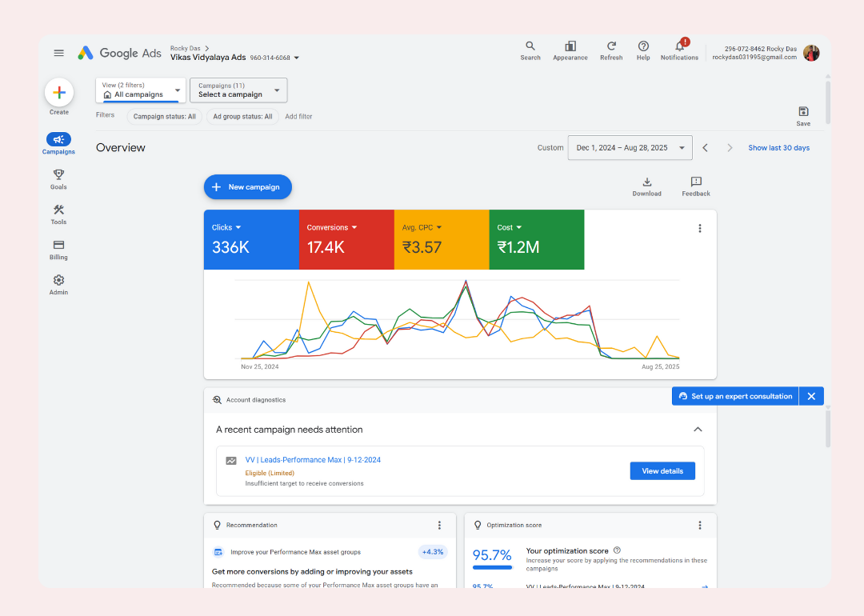Open the Select a campaign dropdown
The width and height of the screenshot is (864, 616).
click(238, 90)
